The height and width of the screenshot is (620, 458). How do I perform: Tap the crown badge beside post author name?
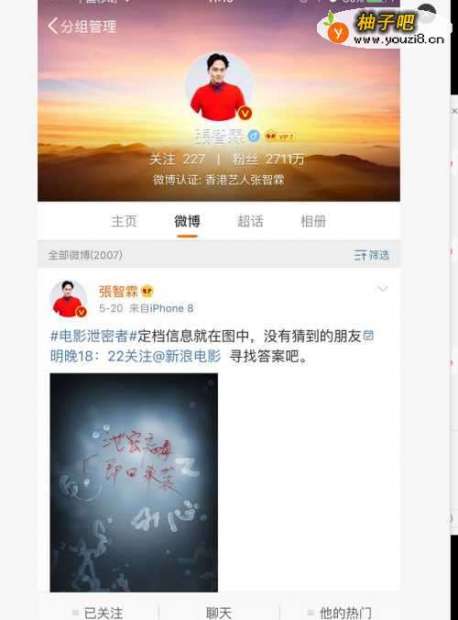148,292
